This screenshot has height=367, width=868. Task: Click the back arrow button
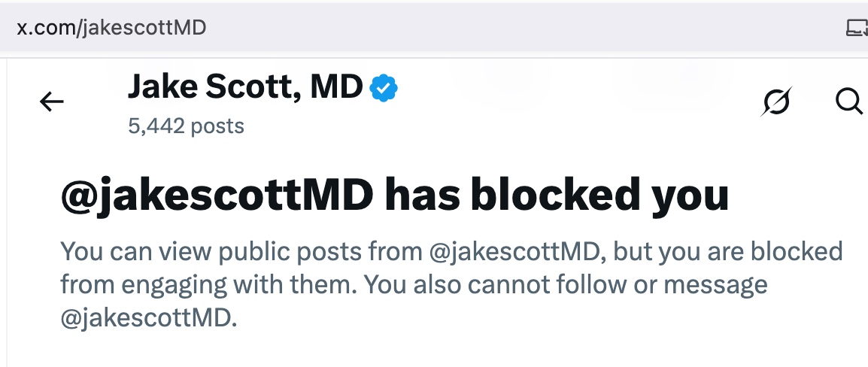[52, 102]
